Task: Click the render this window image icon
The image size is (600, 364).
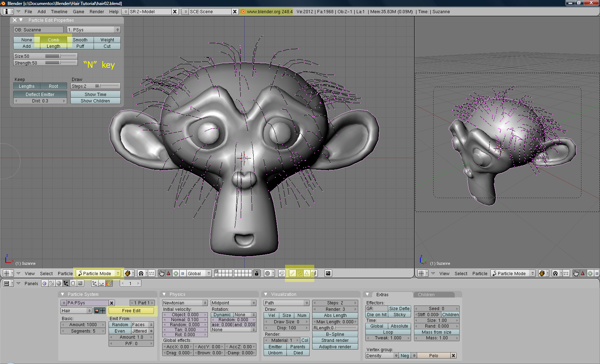Action: tap(328, 273)
